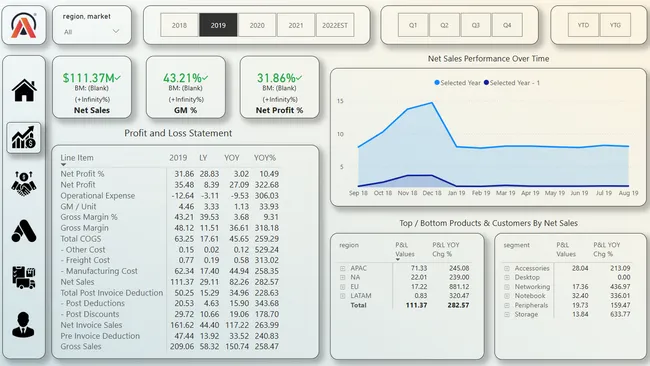Expand the Networking segment row
The width and height of the screenshot is (650, 366).
click(x=507, y=287)
